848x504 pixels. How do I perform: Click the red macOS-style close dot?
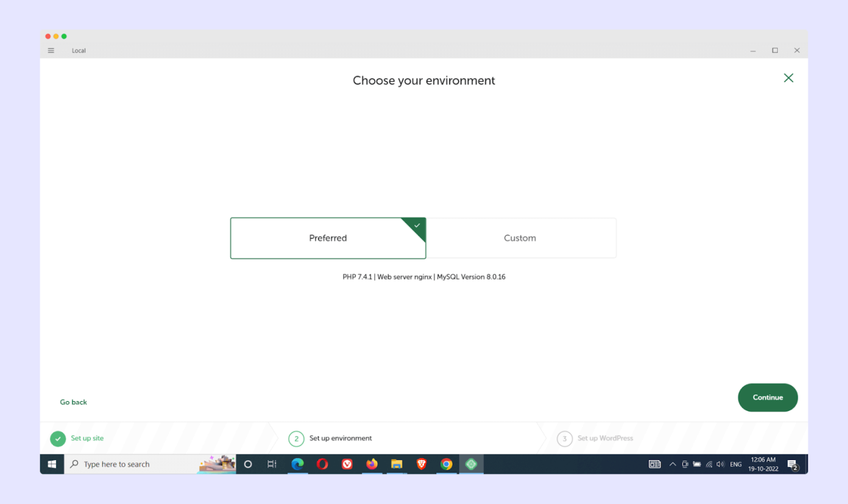48,36
